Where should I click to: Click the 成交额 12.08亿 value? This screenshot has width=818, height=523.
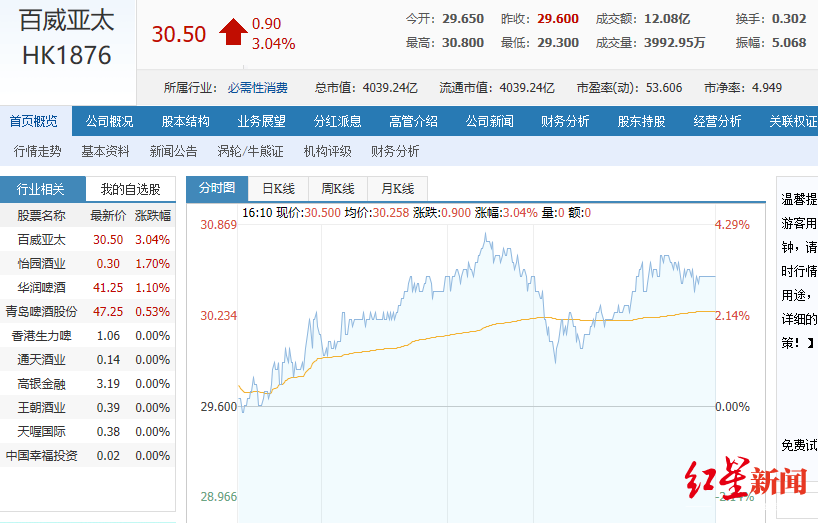pos(667,19)
